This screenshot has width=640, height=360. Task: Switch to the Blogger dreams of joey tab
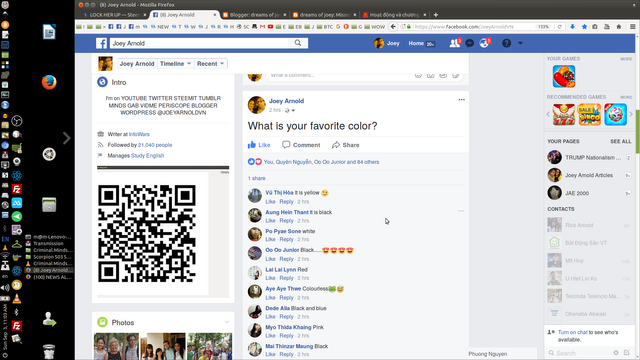255,15
